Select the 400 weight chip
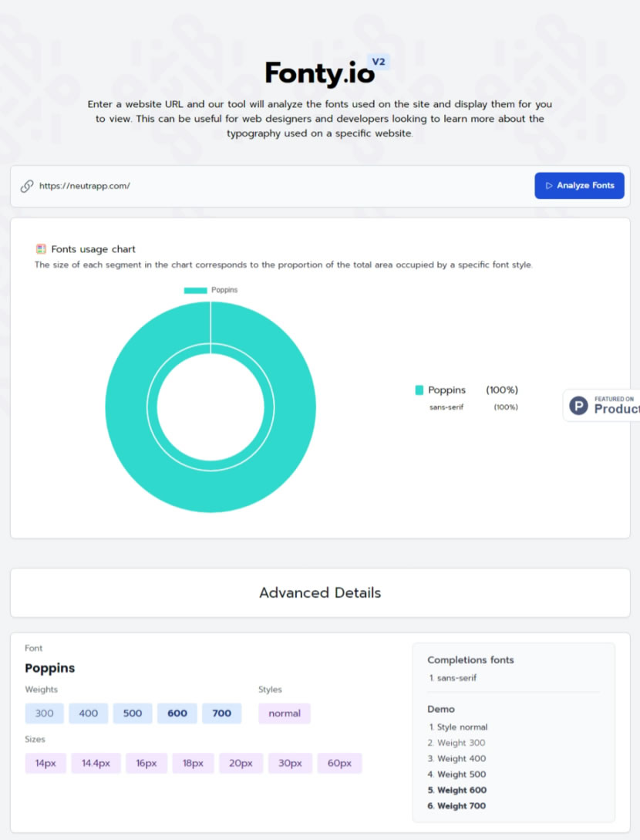Viewport: 640px width, 840px height. 89,713
